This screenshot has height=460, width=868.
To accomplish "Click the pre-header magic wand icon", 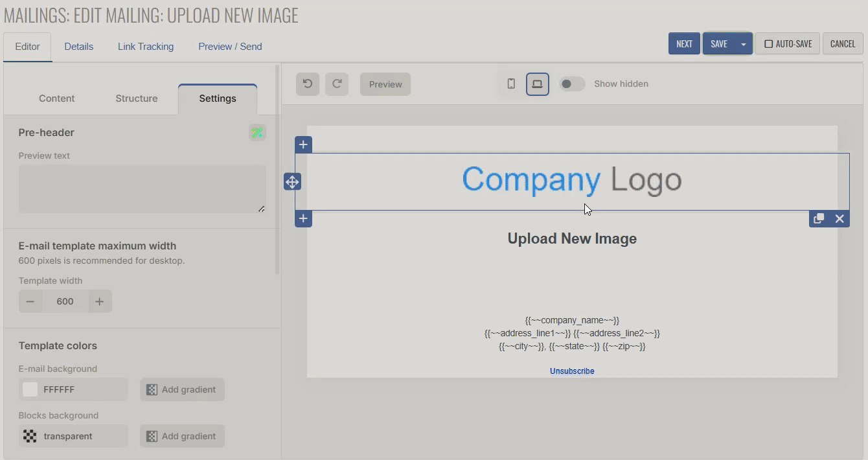I will click(x=257, y=133).
